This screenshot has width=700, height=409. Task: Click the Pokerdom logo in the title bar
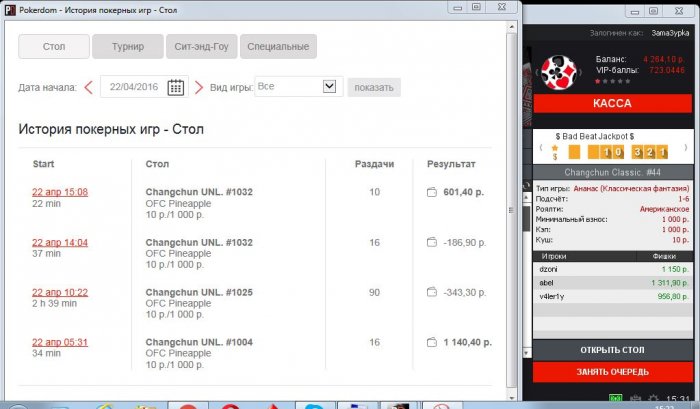(x=10, y=10)
